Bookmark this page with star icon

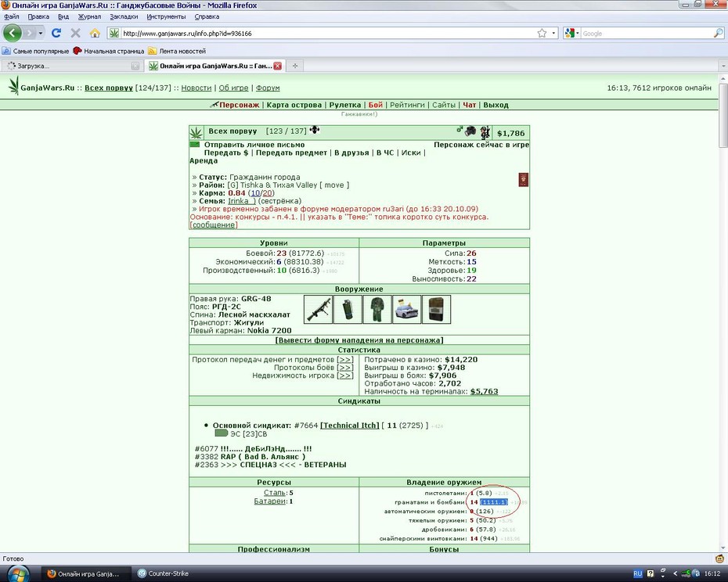pyautogui.click(x=542, y=33)
